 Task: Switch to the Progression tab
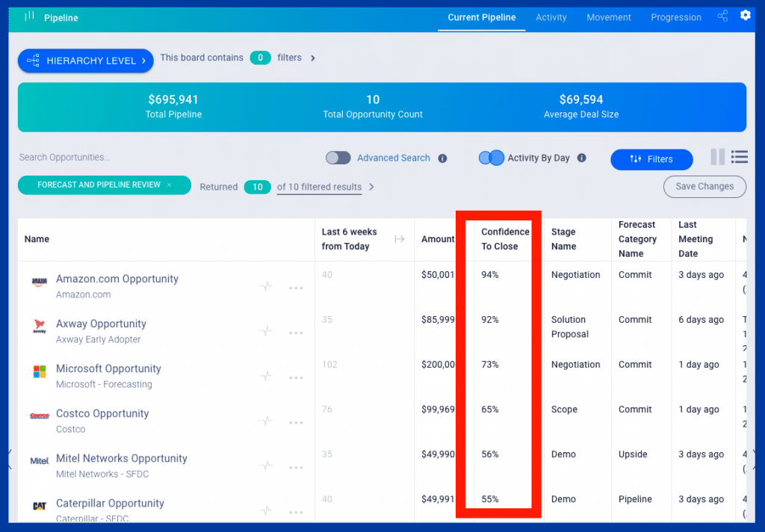tap(675, 18)
